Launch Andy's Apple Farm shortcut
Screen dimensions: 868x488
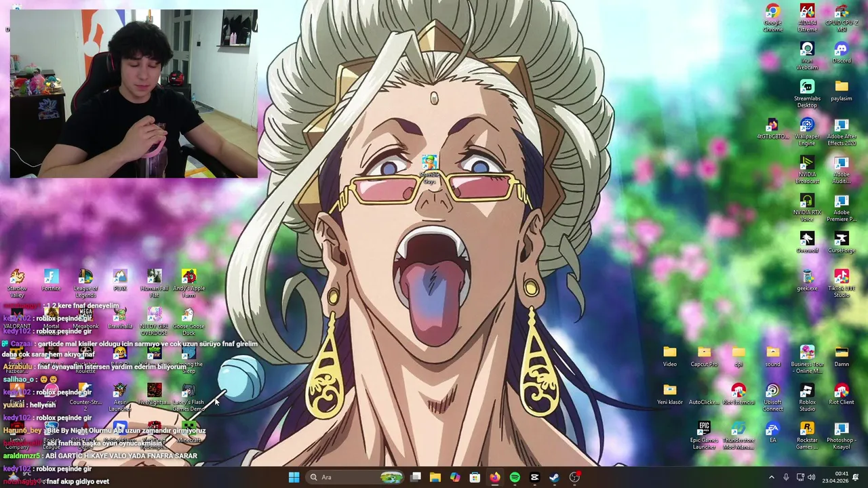click(189, 284)
